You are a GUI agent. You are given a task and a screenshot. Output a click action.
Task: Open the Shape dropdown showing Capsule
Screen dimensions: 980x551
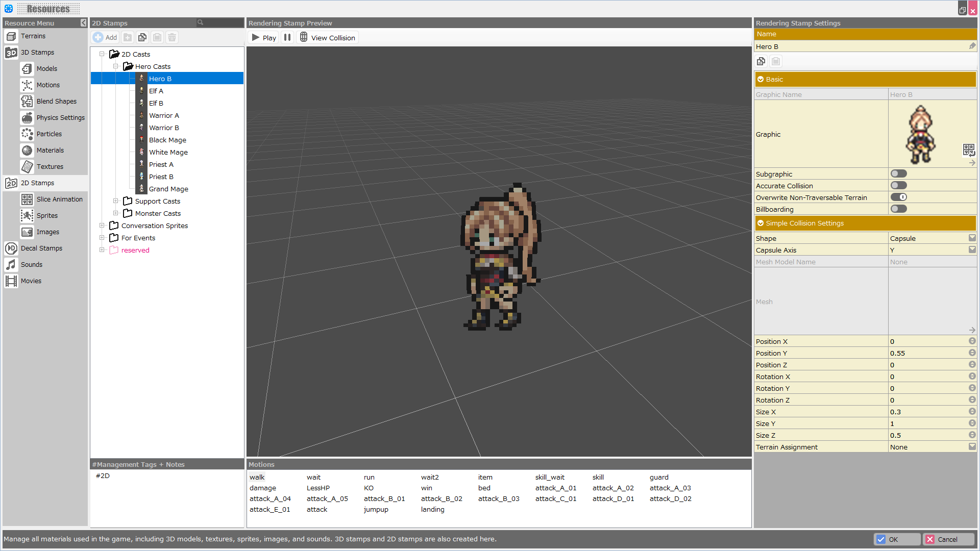pos(972,238)
